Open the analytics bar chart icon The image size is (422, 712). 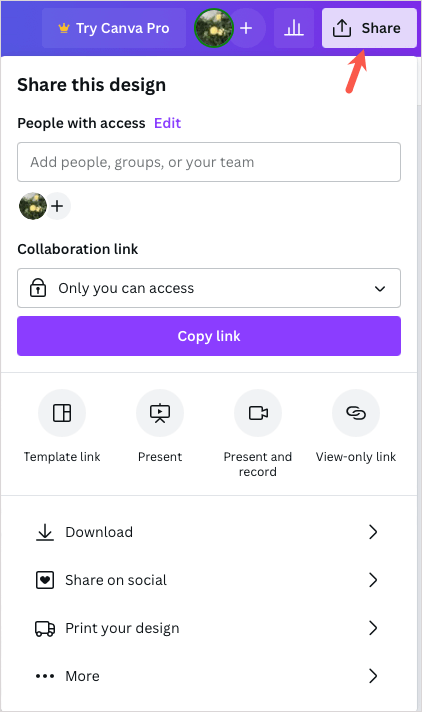pyautogui.click(x=294, y=28)
